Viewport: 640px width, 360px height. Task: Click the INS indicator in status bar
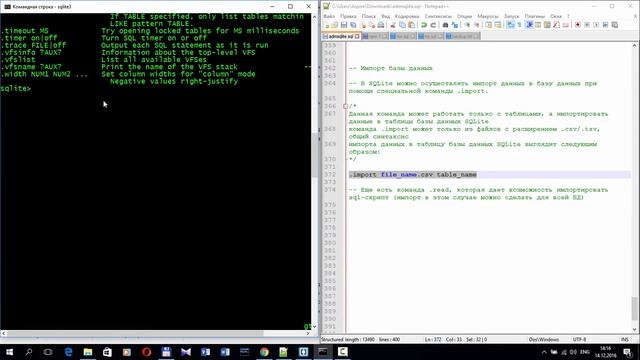click(624, 339)
